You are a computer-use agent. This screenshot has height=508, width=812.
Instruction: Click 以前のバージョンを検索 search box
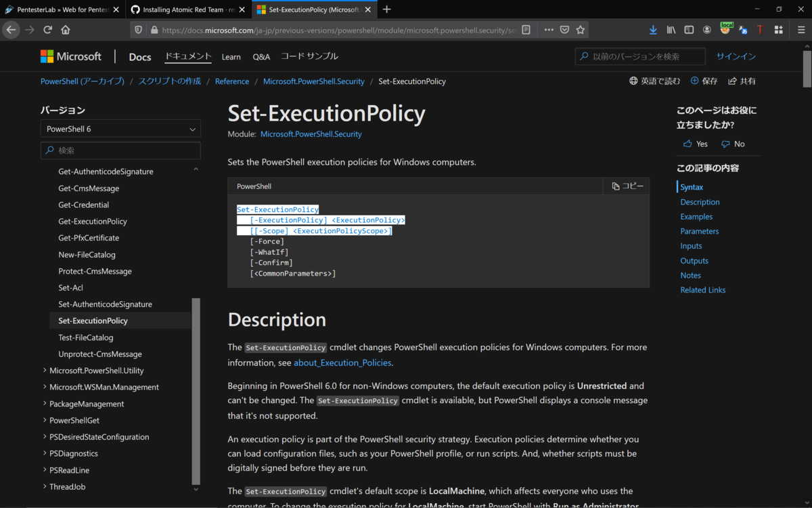point(640,56)
